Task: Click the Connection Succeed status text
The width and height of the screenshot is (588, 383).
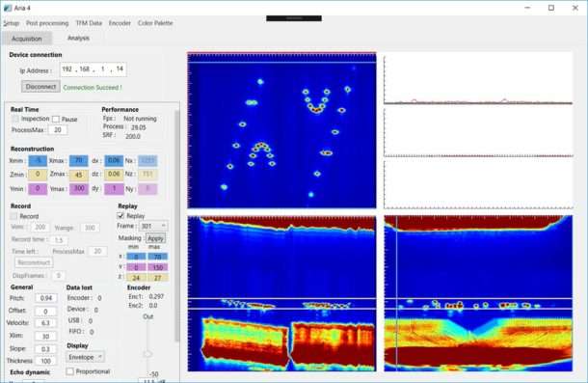Action: pyautogui.click(x=93, y=88)
